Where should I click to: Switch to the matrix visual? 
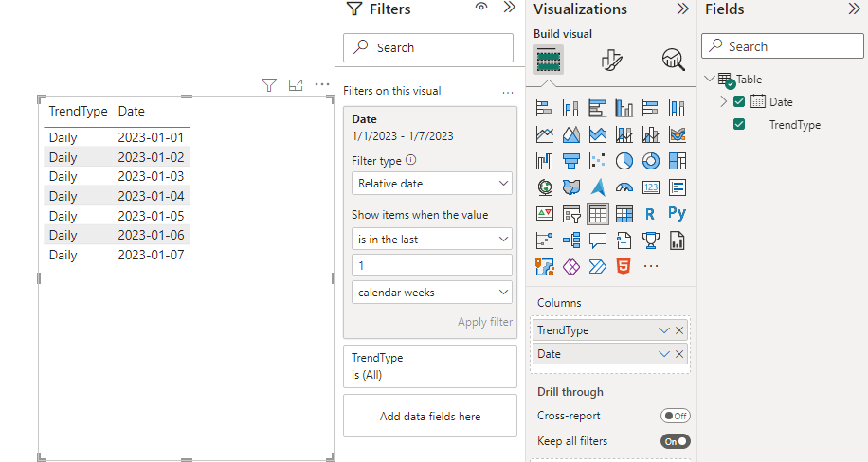pyautogui.click(x=624, y=214)
